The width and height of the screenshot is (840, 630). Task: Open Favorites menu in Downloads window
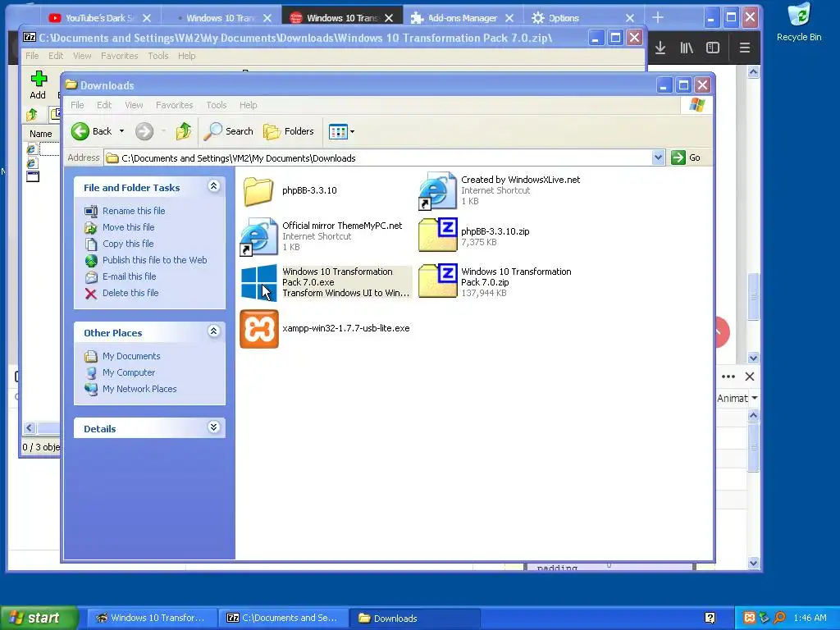pos(174,105)
